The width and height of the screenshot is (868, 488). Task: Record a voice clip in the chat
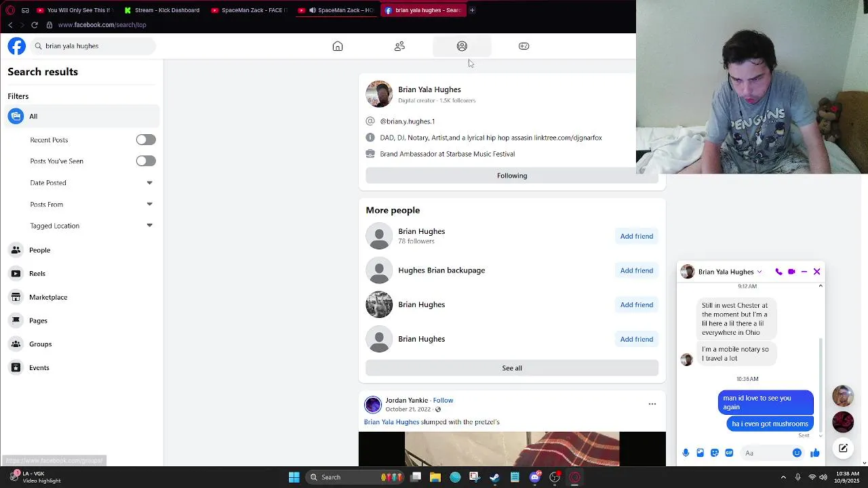tap(686, 453)
